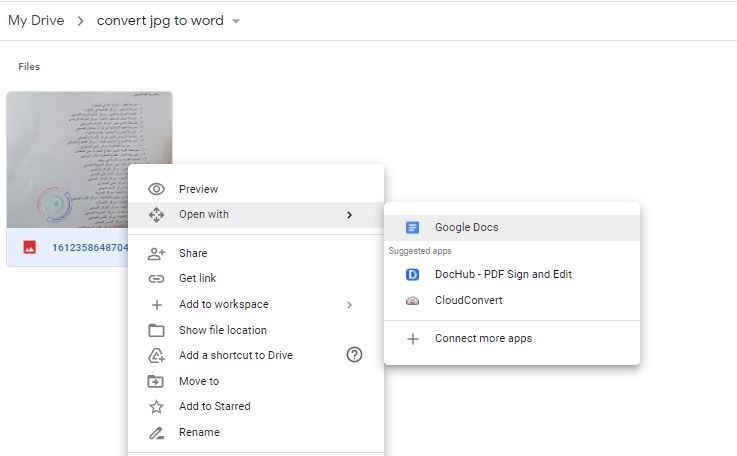
Task: Click the DocHub app icon
Action: pos(412,275)
